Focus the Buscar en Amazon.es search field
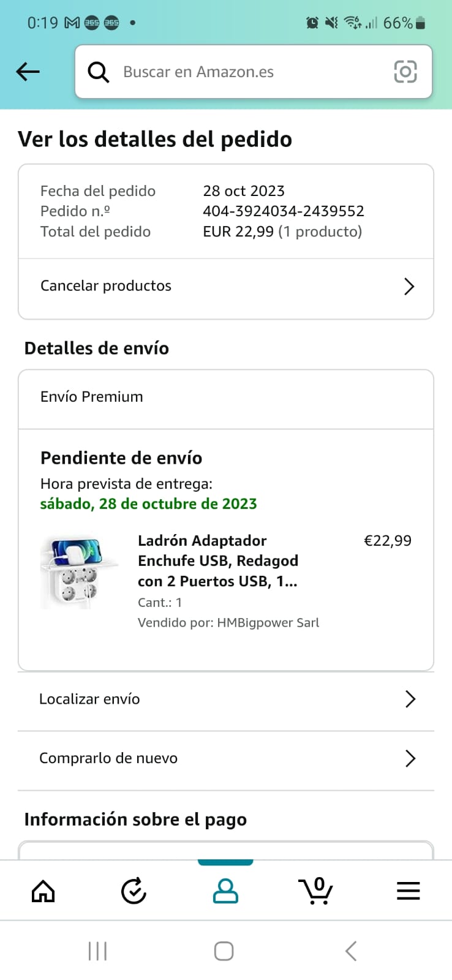This screenshot has width=452, height=980. pos(245,72)
